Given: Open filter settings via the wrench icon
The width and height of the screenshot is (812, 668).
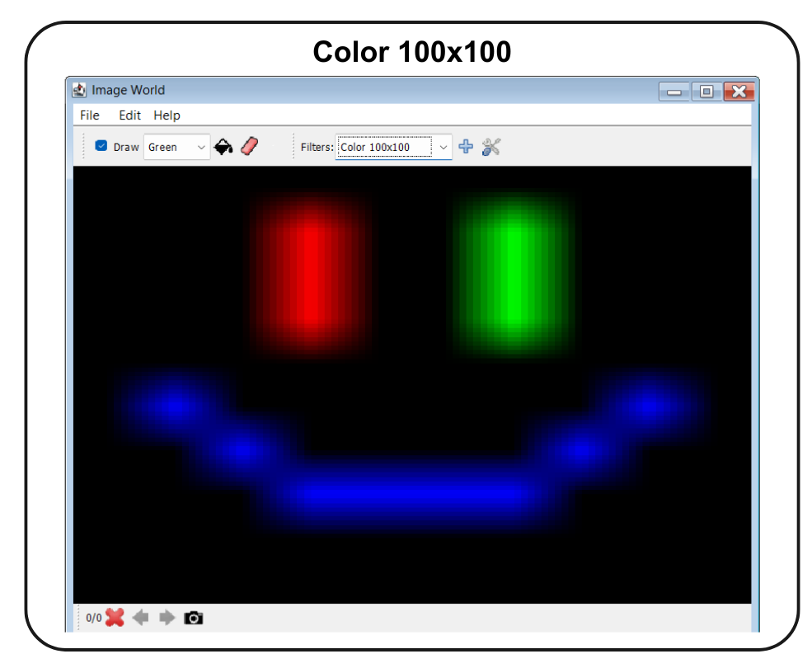Looking at the screenshot, I should (490, 146).
